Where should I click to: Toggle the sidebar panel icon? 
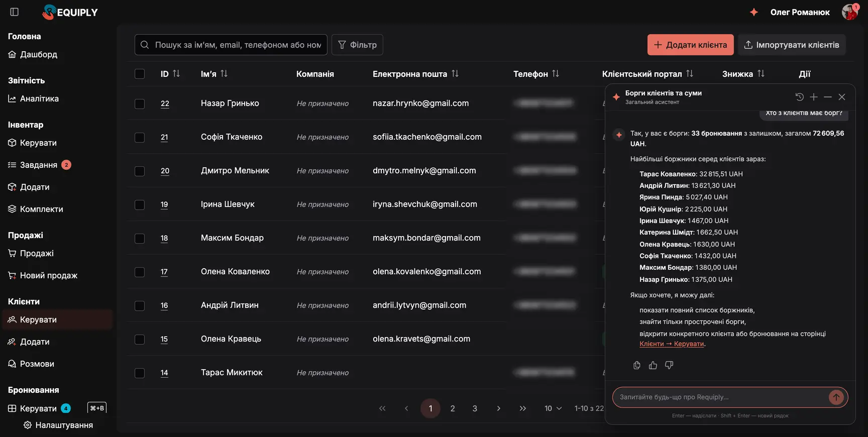tap(15, 12)
